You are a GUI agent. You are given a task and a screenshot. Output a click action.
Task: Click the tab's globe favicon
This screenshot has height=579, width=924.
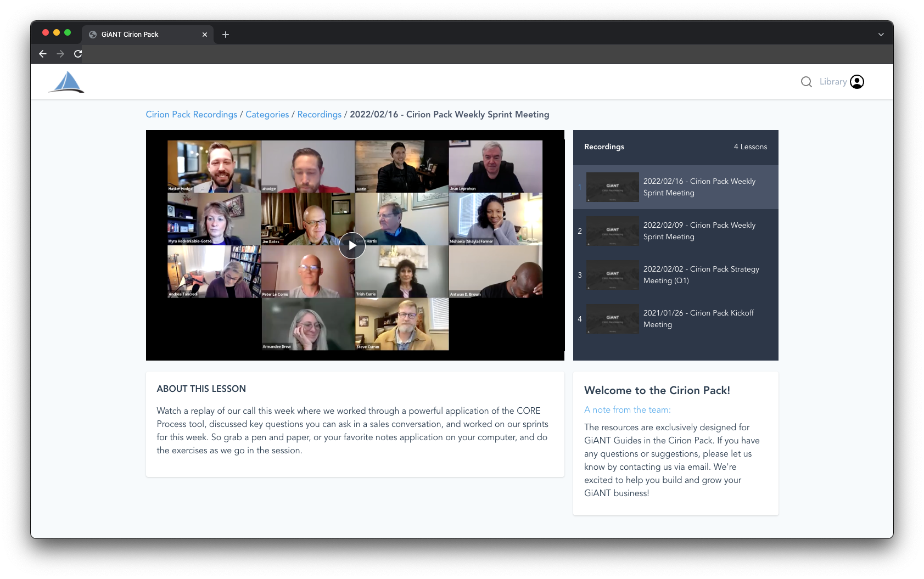[93, 35]
